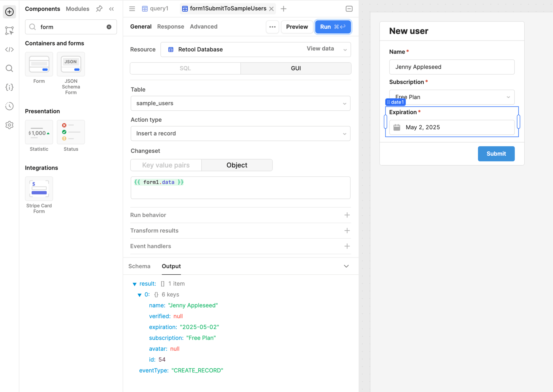Open the code icon in left sidebar
This screenshot has height=392, width=553.
coord(10,49)
